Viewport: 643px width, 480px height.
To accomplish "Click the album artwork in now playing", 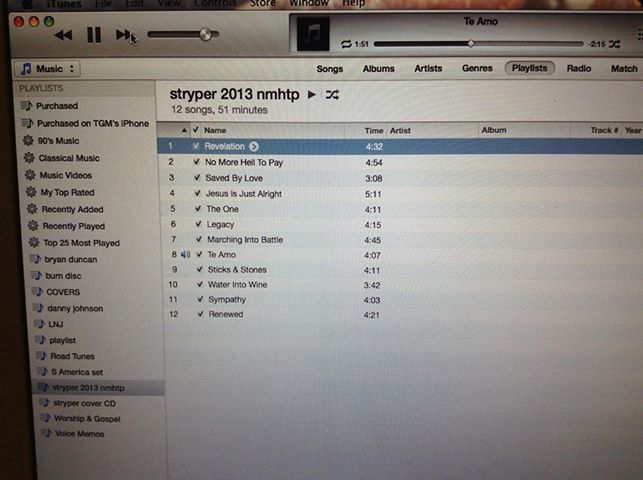I will coord(317,35).
